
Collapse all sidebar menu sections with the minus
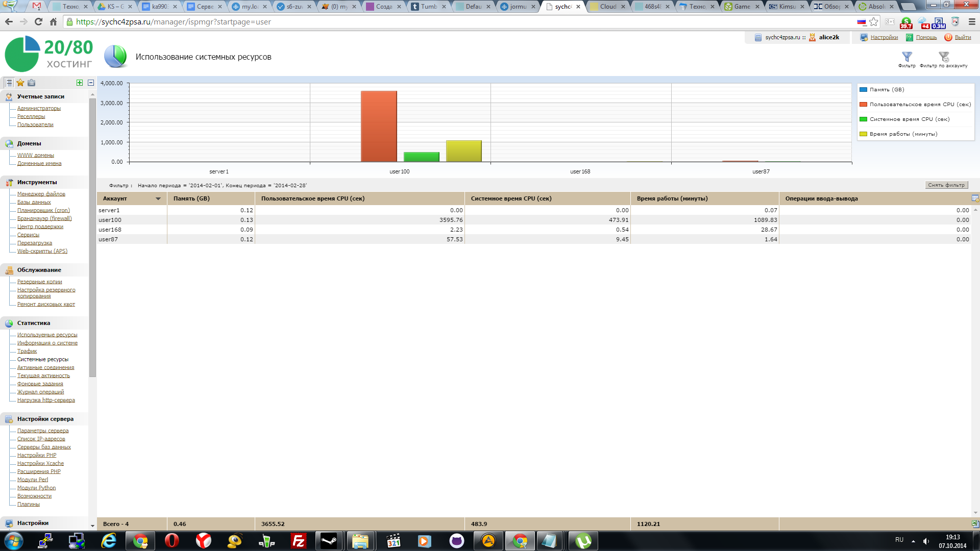click(x=91, y=83)
